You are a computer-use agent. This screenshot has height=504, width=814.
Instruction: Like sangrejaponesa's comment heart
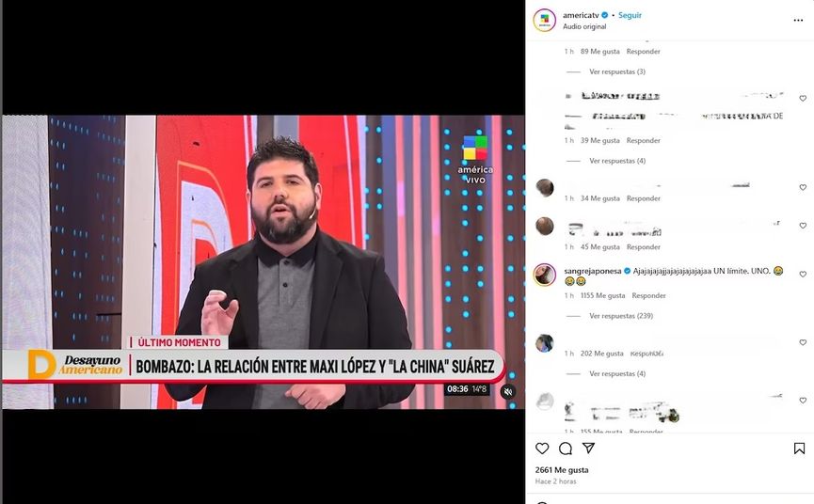pyautogui.click(x=803, y=274)
